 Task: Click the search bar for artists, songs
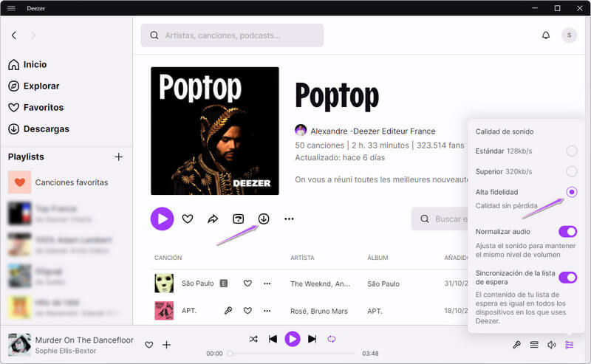(232, 35)
